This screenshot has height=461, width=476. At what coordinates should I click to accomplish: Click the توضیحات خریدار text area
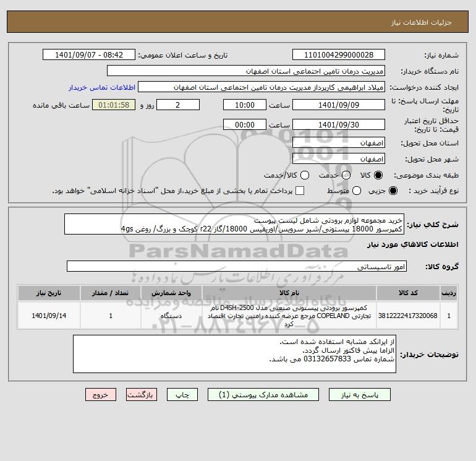234,354
